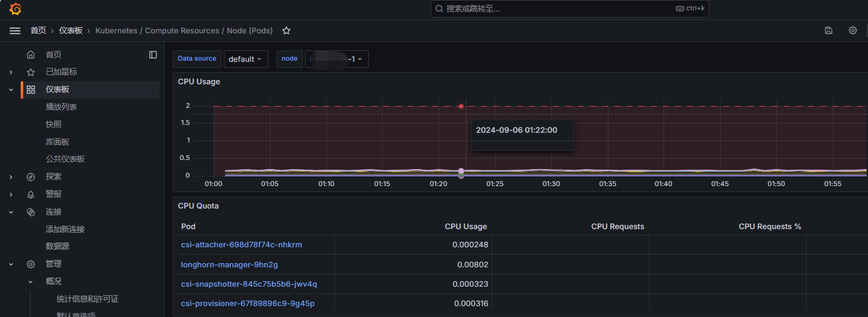Viewport: 868px width, 317px height.
Task: Open the longhorn-manager-9hn2g pod link
Action: (x=229, y=265)
